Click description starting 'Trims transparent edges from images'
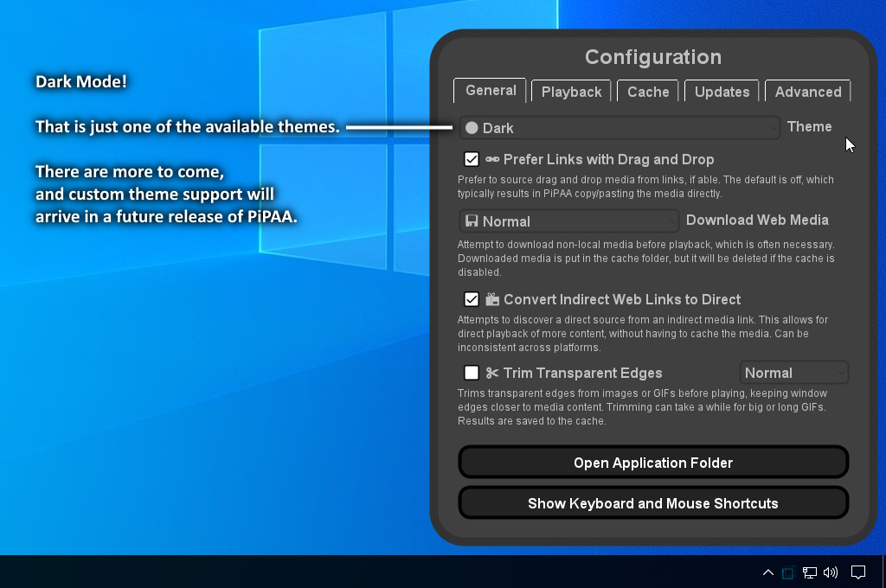 pyautogui.click(x=642, y=406)
